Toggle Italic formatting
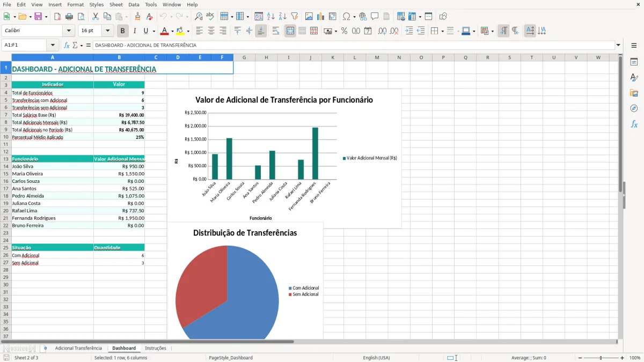 click(135, 31)
